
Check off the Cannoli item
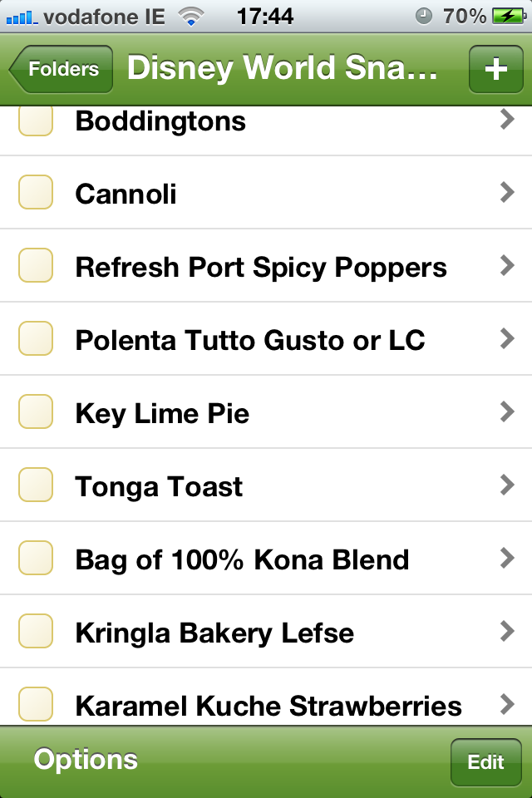(x=36, y=193)
